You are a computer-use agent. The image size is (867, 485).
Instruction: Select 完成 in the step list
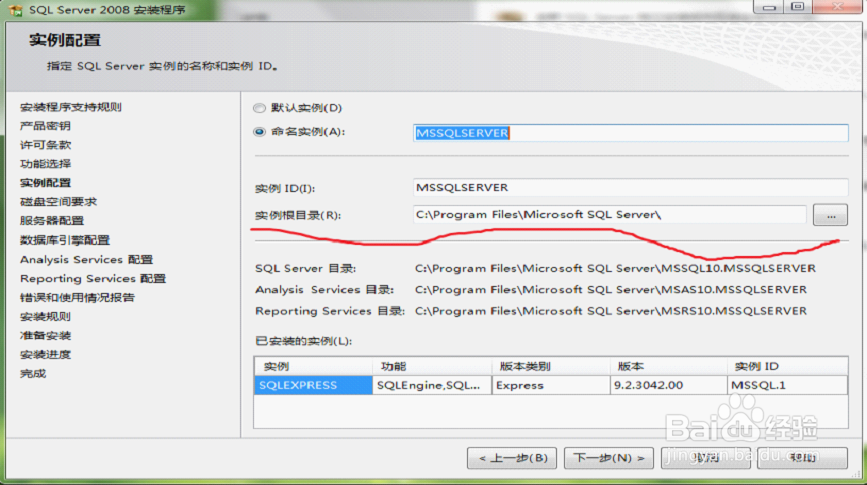tap(33, 374)
